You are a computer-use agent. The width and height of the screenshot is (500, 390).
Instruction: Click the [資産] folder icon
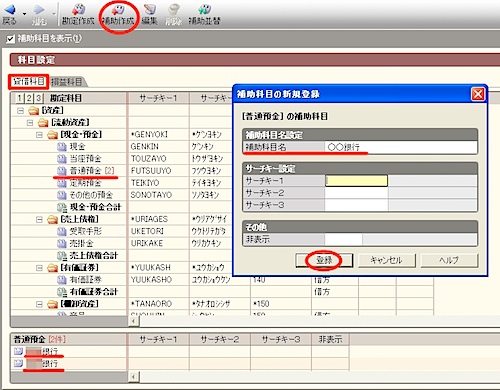point(34,110)
